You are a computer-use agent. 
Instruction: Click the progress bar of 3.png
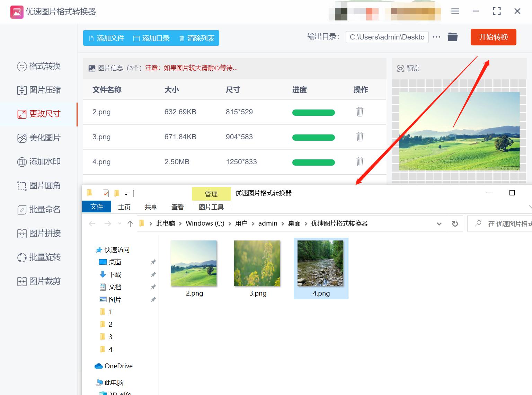coord(313,137)
